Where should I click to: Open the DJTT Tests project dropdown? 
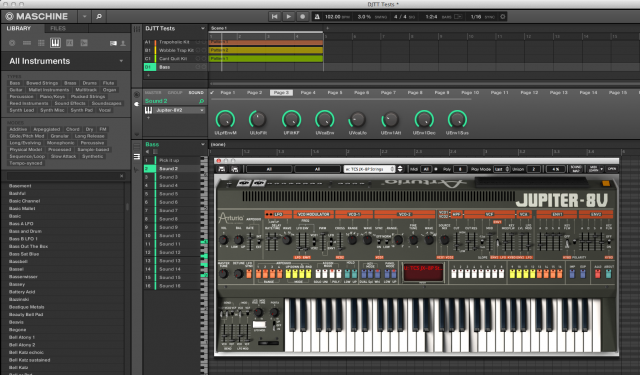pos(202,29)
